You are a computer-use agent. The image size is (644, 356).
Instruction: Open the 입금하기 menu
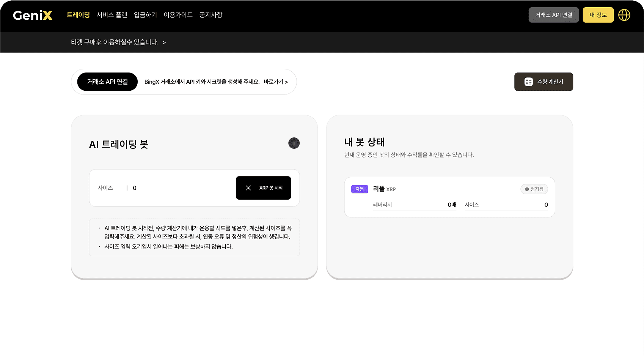pyautogui.click(x=145, y=15)
